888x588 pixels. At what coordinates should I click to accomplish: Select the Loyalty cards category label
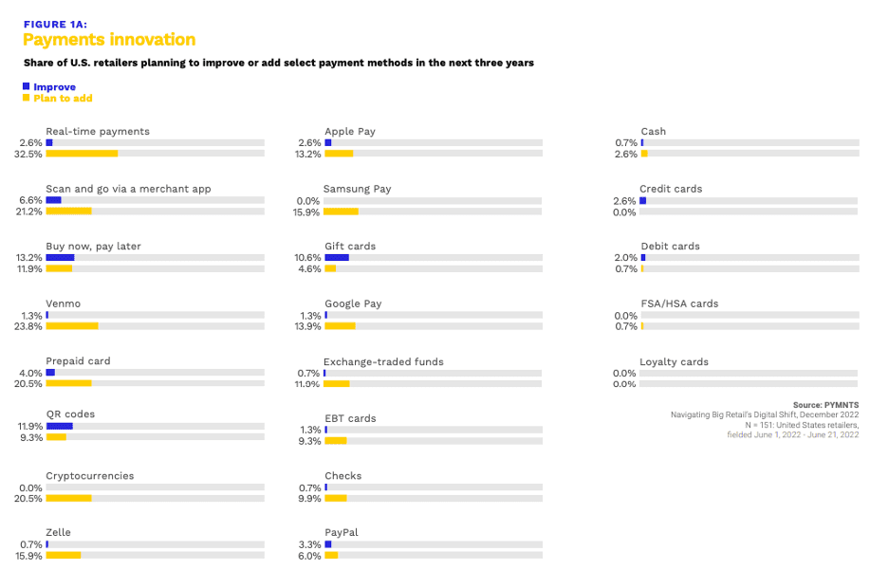[674, 362]
